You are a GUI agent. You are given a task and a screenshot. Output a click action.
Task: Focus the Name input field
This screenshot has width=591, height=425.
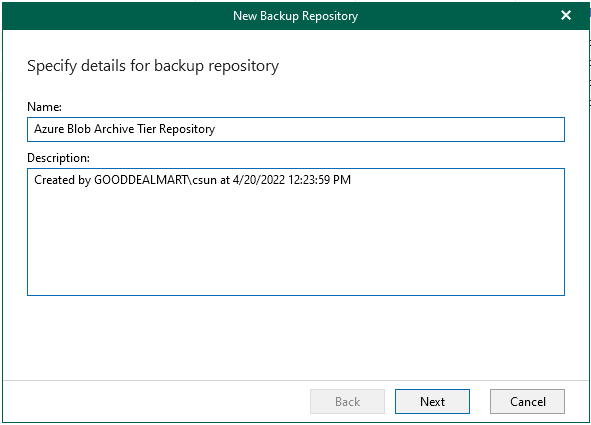296,130
